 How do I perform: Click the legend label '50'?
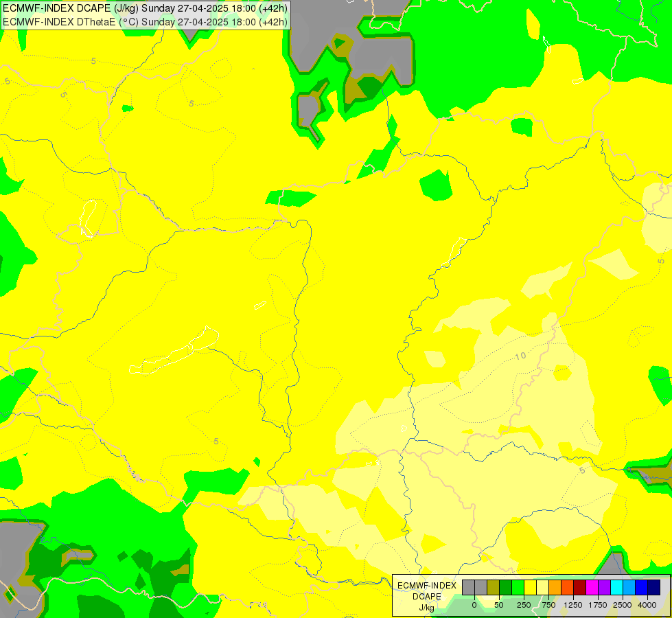(x=499, y=605)
